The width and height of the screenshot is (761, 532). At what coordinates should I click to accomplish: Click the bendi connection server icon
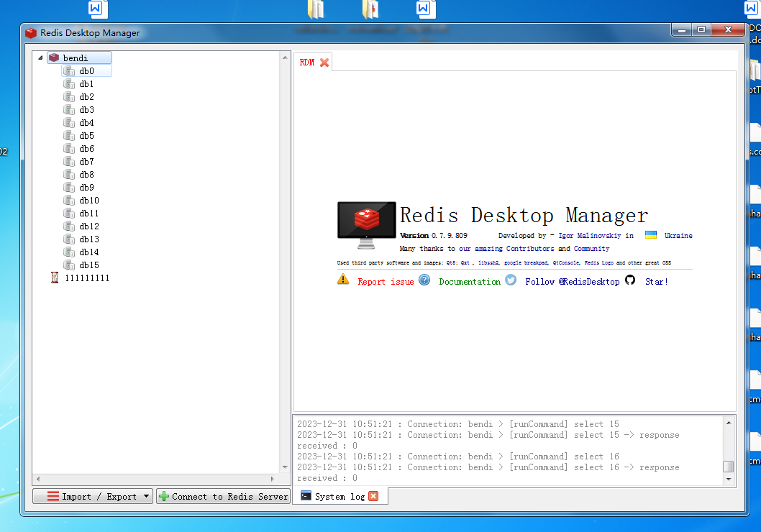pos(54,58)
